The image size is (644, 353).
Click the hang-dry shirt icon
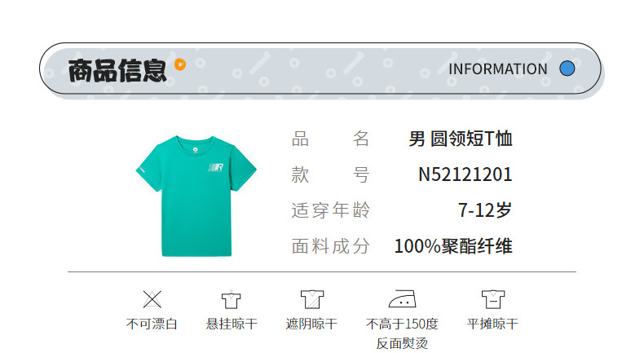click(232, 298)
